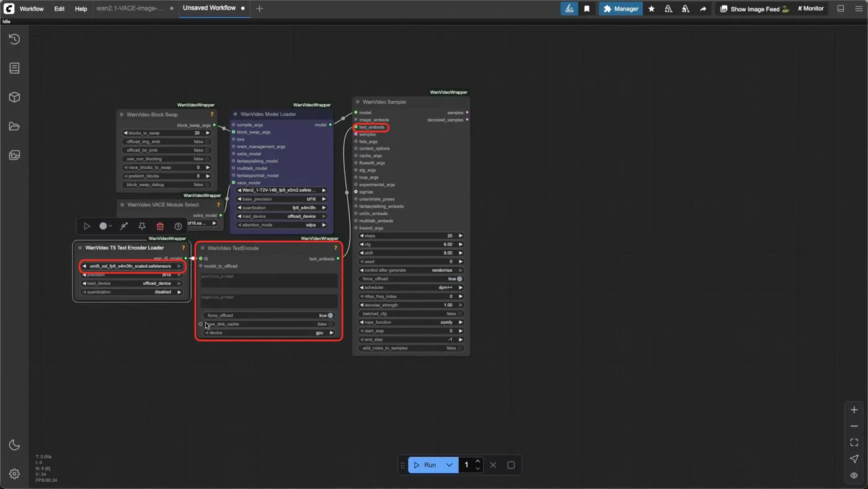Image resolution: width=868 pixels, height=489 pixels.
Task: Pin the selected node
Action: click(x=142, y=227)
